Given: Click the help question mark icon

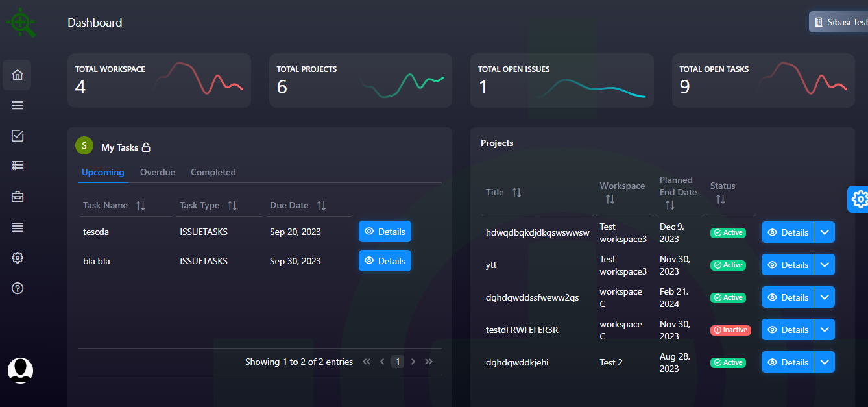Looking at the screenshot, I should click(x=18, y=288).
